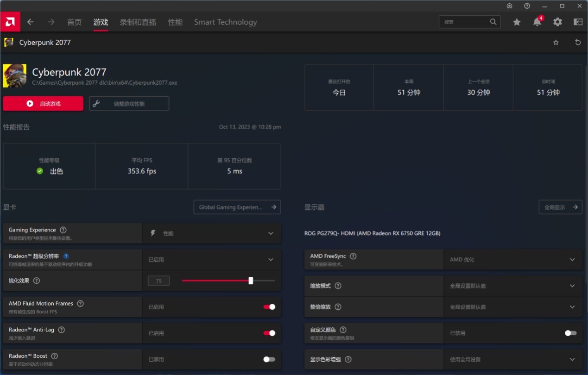Open the 显示色彩增强 help icon

tap(348, 359)
